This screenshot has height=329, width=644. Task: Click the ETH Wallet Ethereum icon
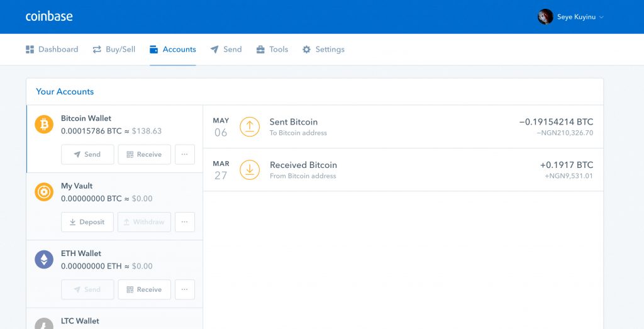[x=44, y=260]
